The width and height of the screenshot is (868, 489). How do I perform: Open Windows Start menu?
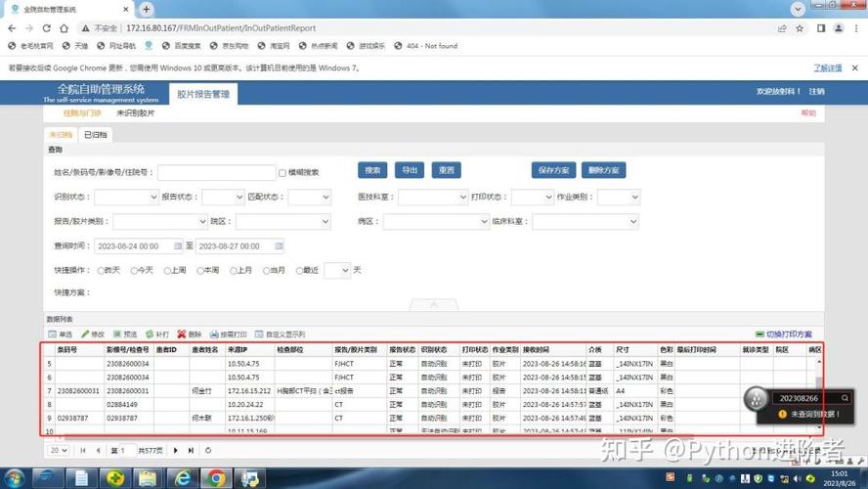click(14, 478)
